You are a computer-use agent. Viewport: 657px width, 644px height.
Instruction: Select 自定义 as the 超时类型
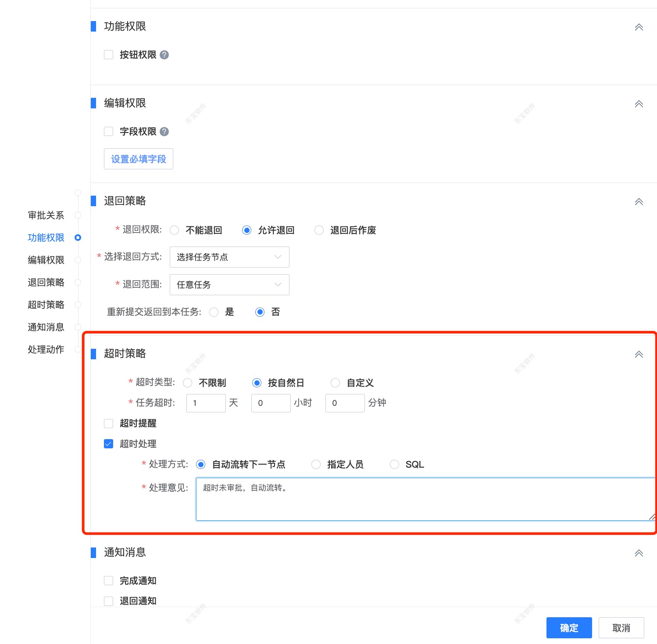[x=335, y=383]
